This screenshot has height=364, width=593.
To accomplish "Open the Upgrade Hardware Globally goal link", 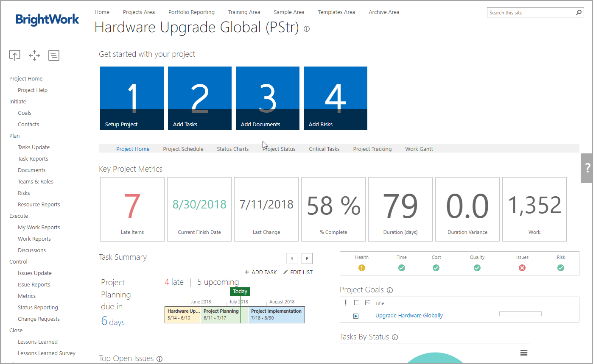I will [x=409, y=316].
